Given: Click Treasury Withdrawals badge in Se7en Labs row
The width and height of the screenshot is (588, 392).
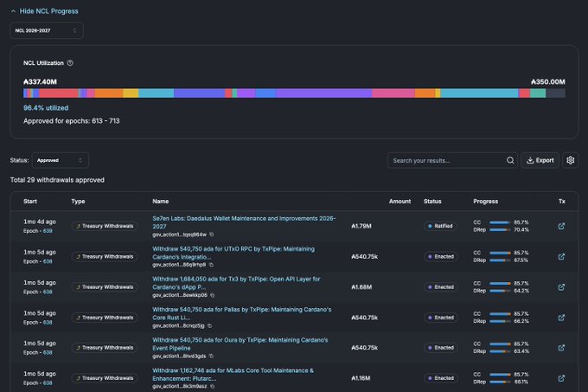Looking at the screenshot, I should (x=105, y=226).
